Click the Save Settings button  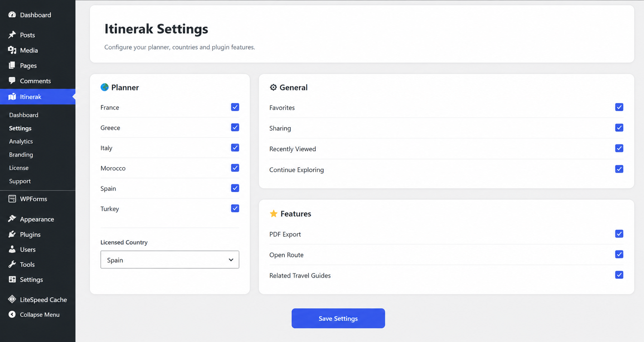pyautogui.click(x=338, y=318)
